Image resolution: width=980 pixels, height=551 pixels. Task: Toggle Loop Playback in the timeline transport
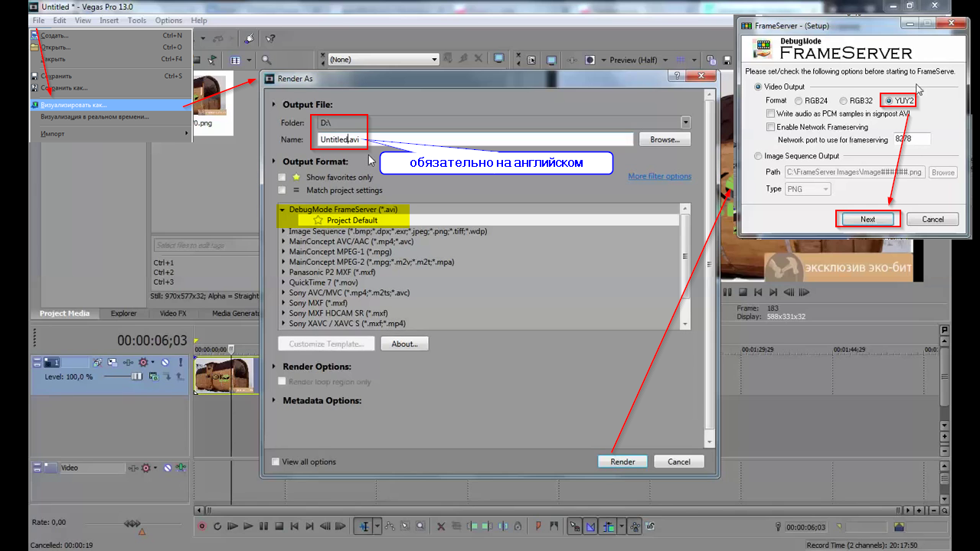click(x=217, y=527)
